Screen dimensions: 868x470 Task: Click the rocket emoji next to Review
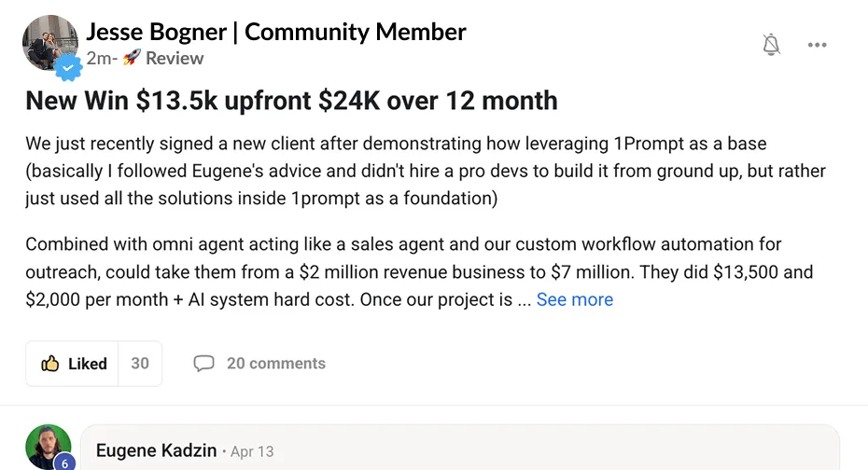pos(132,58)
